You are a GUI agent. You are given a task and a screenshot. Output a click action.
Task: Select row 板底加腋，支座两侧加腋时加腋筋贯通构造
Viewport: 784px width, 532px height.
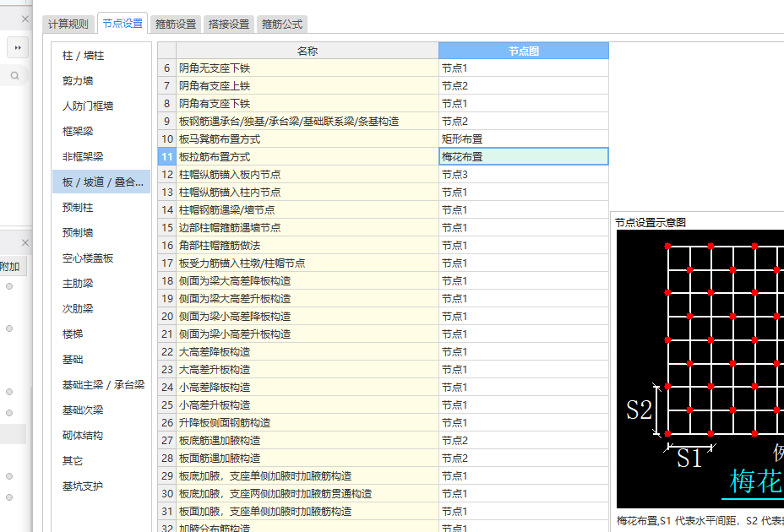pyautogui.click(x=307, y=493)
